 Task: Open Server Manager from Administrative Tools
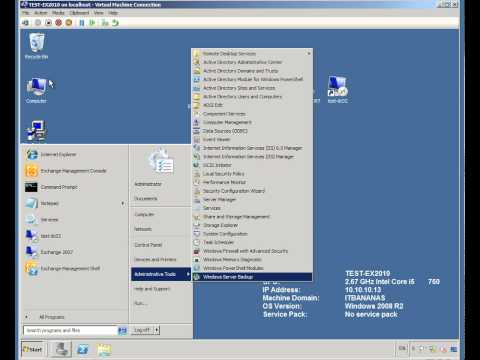coord(252,200)
